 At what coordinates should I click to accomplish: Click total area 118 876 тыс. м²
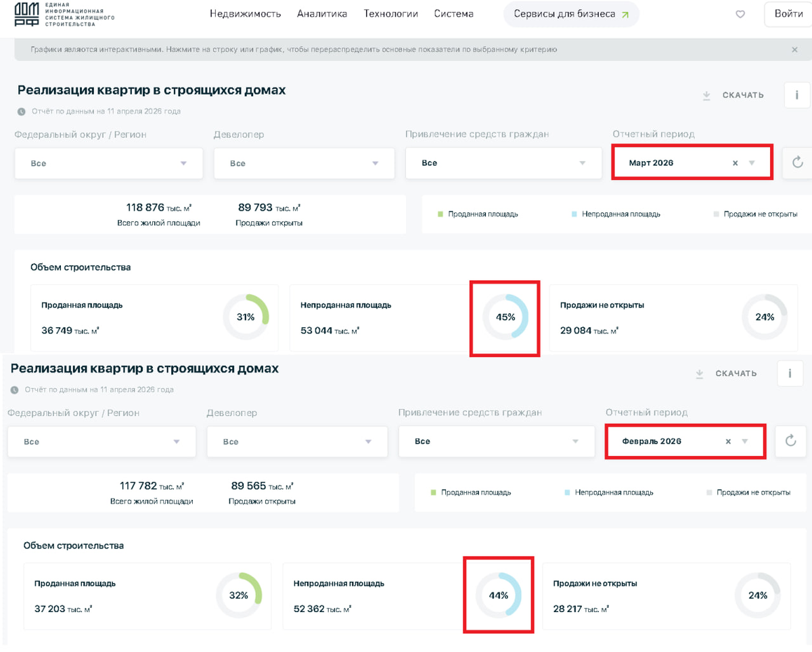pyautogui.click(x=160, y=208)
